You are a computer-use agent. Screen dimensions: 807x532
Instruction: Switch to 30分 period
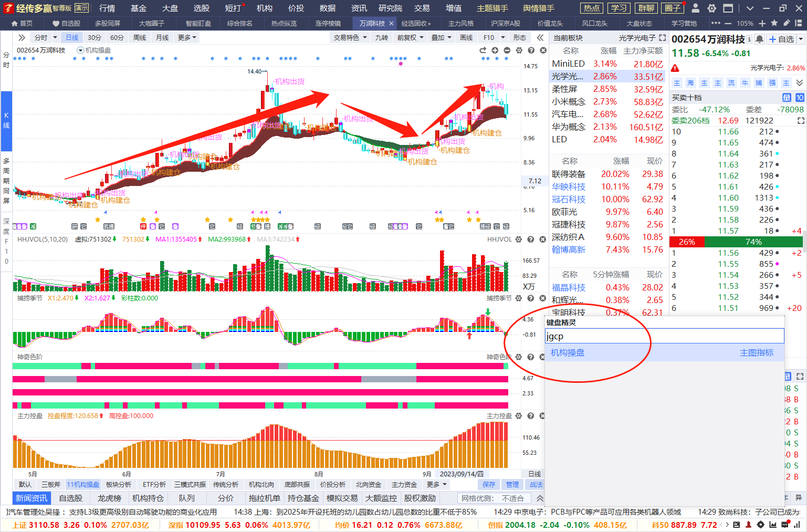(x=95, y=38)
